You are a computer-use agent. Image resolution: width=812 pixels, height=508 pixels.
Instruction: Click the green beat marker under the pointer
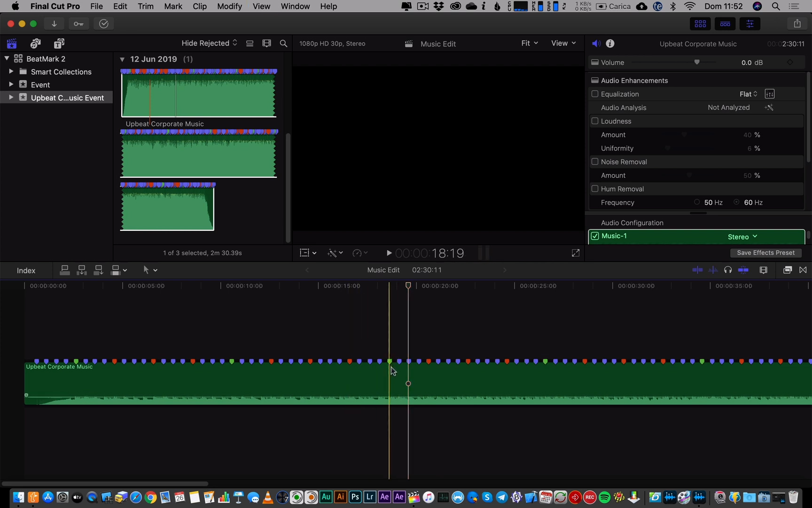390,361
